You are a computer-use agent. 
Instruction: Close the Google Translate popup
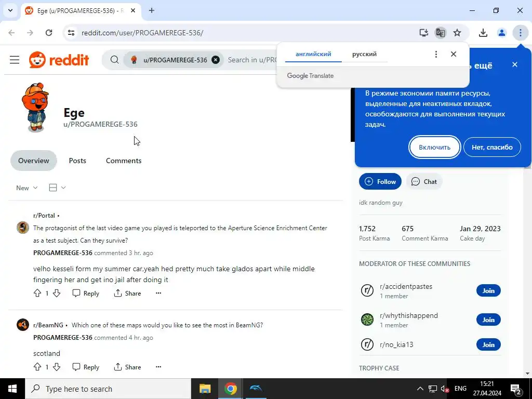tap(453, 54)
